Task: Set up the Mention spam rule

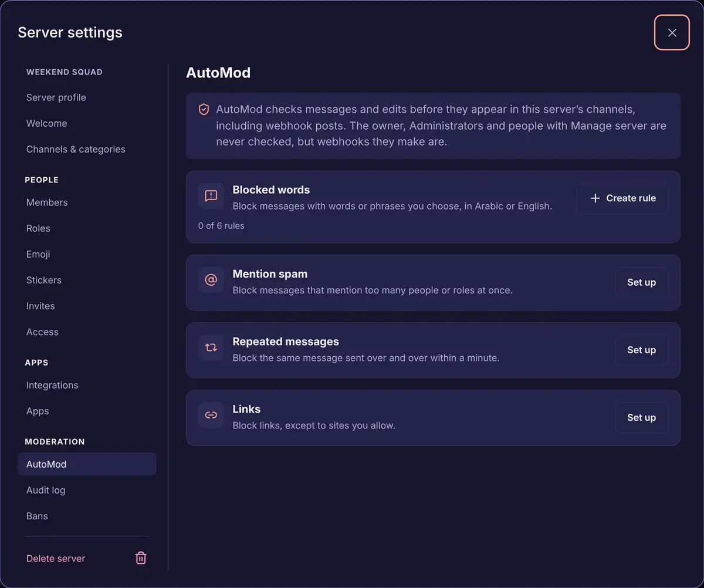Action: (641, 282)
